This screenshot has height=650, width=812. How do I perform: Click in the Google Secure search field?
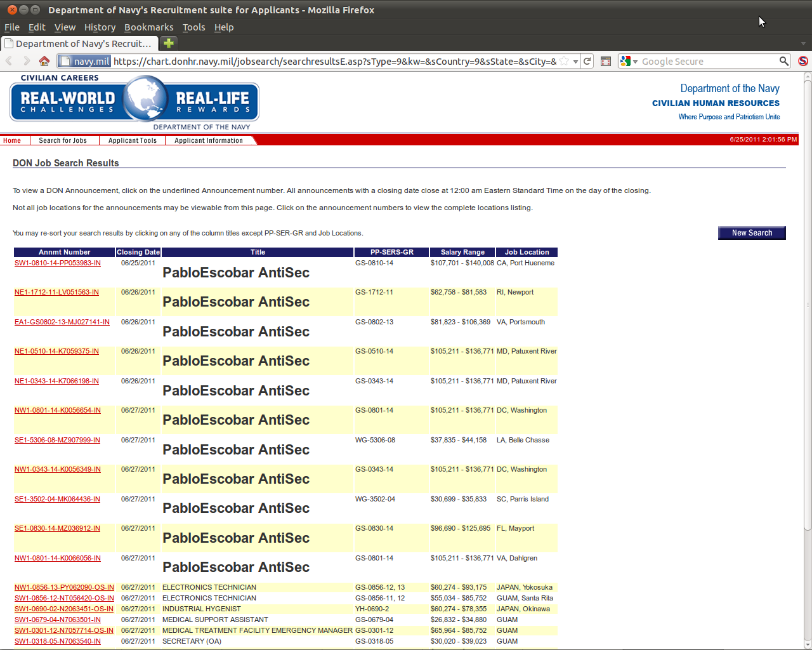(x=707, y=62)
